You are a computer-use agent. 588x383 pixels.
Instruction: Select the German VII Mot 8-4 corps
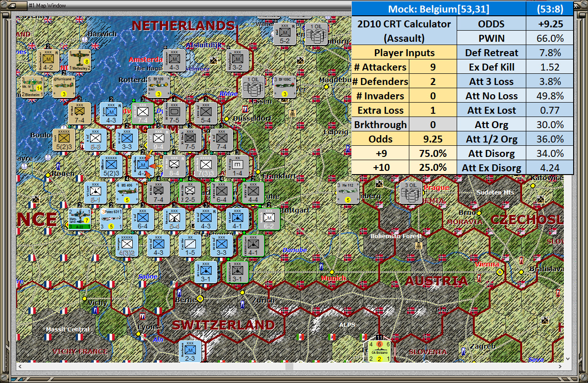pos(174,167)
